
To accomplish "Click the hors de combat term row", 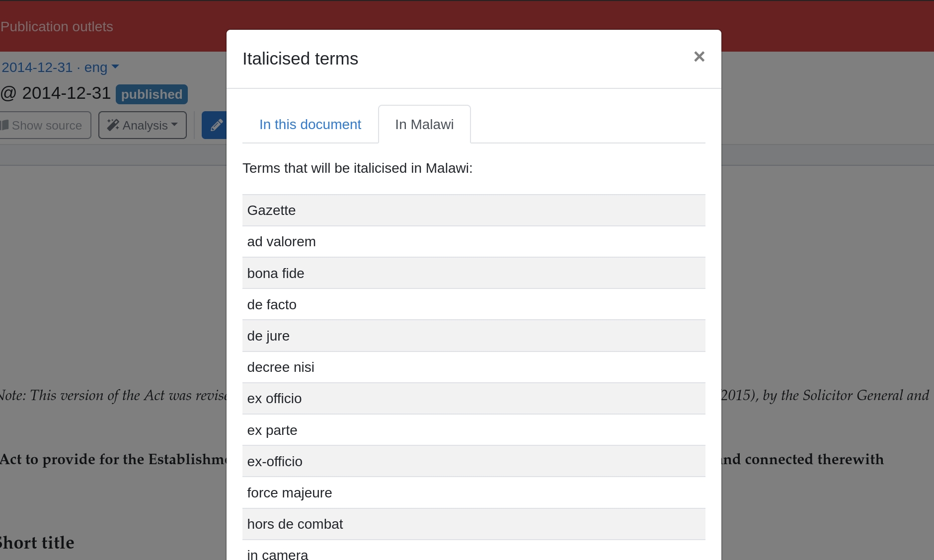I will 473,524.
